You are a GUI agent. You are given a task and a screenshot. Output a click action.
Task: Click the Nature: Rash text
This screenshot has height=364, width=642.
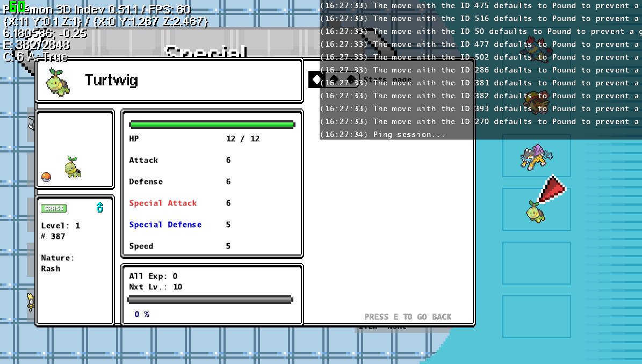pyautogui.click(x=57, y=264)
